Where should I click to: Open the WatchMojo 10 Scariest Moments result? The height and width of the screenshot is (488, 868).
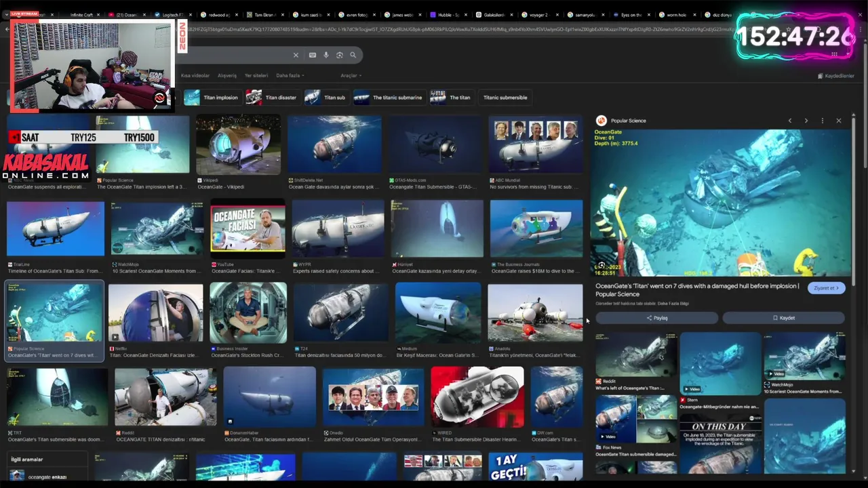tap(157, 228)
